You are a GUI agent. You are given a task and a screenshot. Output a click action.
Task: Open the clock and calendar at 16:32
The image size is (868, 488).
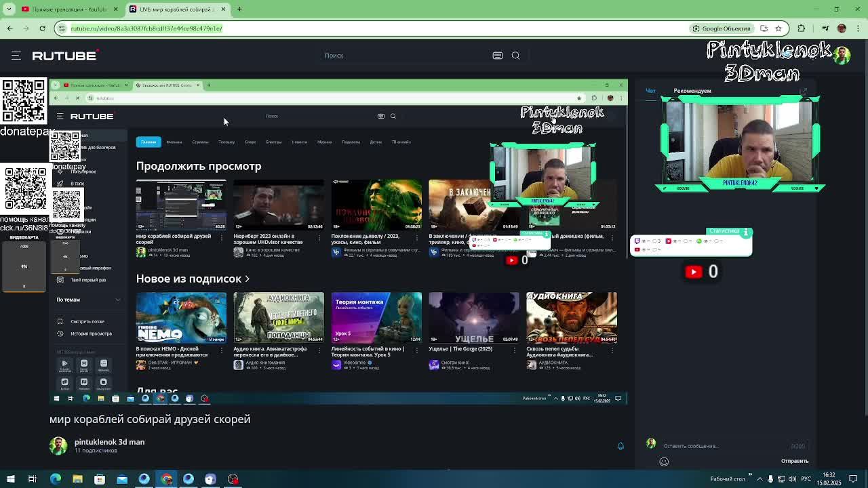[829, 479]
